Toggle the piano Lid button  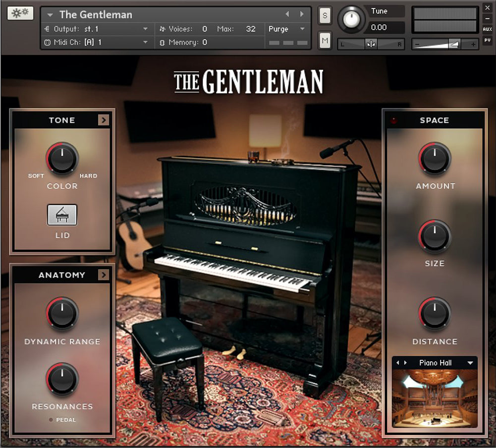(x=62, y=215)
